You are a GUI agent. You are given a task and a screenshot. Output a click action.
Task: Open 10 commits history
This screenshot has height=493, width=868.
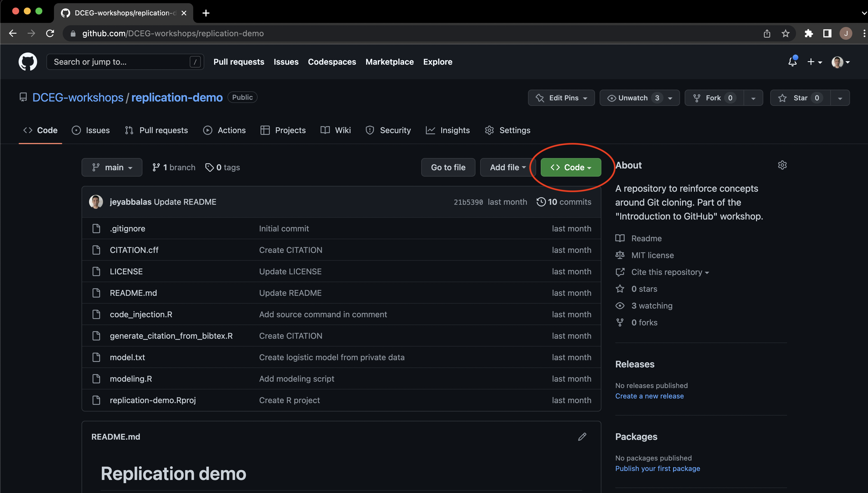click(x=564, y=202)
